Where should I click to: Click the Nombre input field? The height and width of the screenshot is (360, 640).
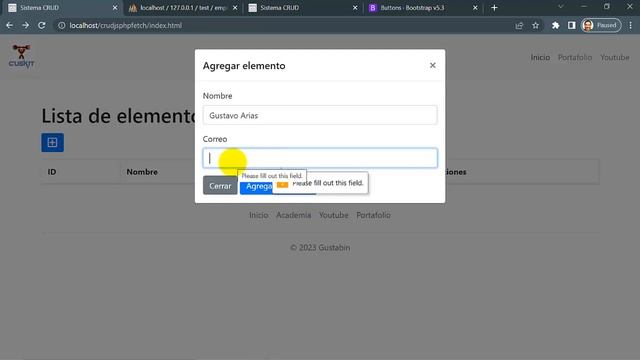320,115
